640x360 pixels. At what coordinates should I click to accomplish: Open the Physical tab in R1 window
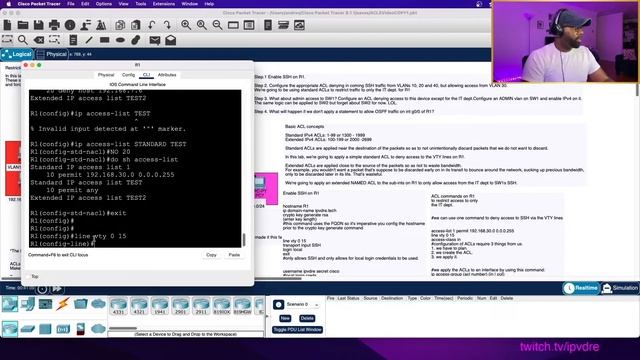(x=106, y=75)
